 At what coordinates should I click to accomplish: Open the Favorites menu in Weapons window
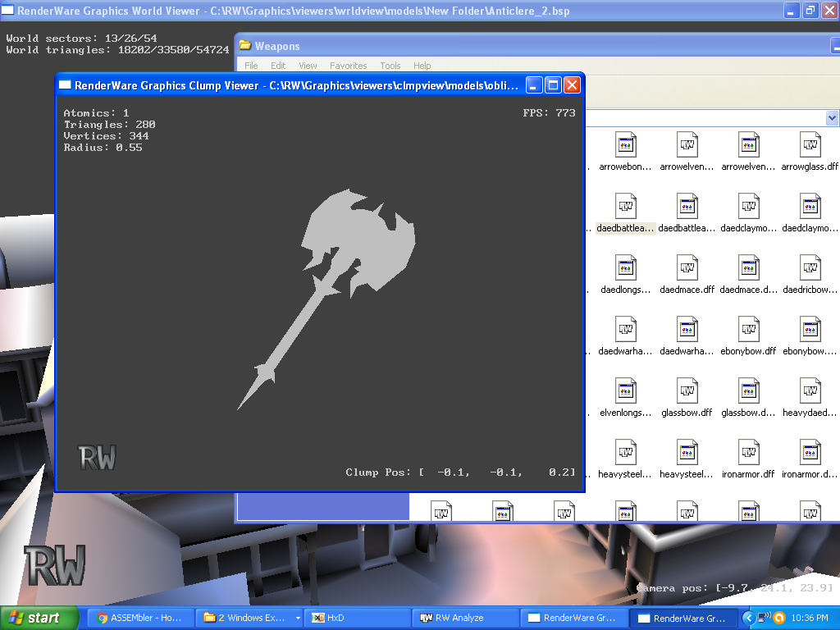point(348,66)
